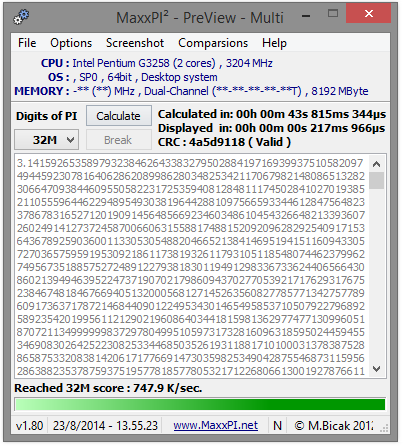Screen dimensions: 405x447
Task: Open the Screenshot menu
Action: [x=135, y=43]
